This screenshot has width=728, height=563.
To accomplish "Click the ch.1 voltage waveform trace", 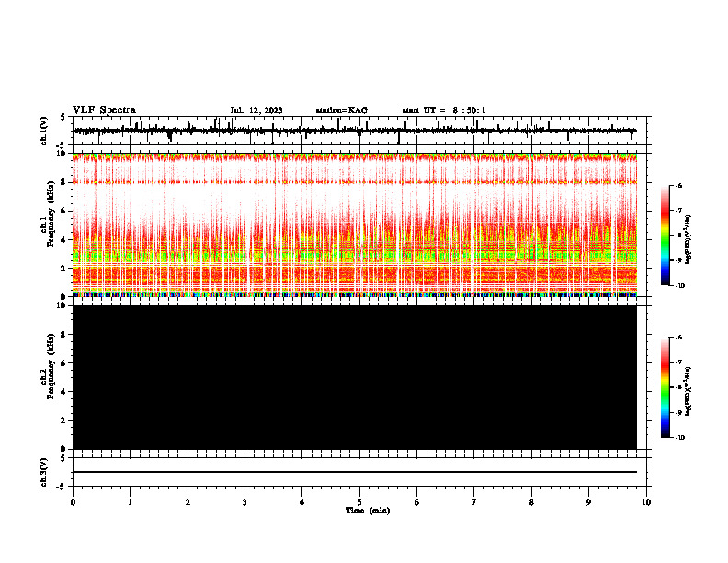I will click(355, 131).
